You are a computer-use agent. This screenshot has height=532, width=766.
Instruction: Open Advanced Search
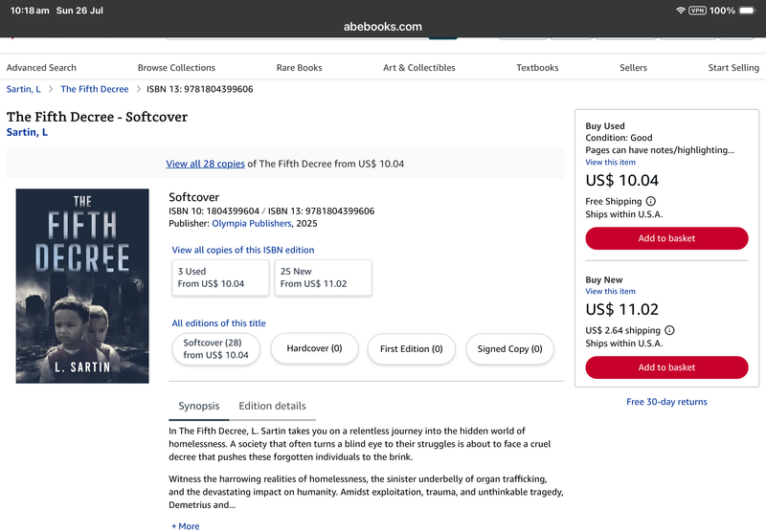click(41, 67)
